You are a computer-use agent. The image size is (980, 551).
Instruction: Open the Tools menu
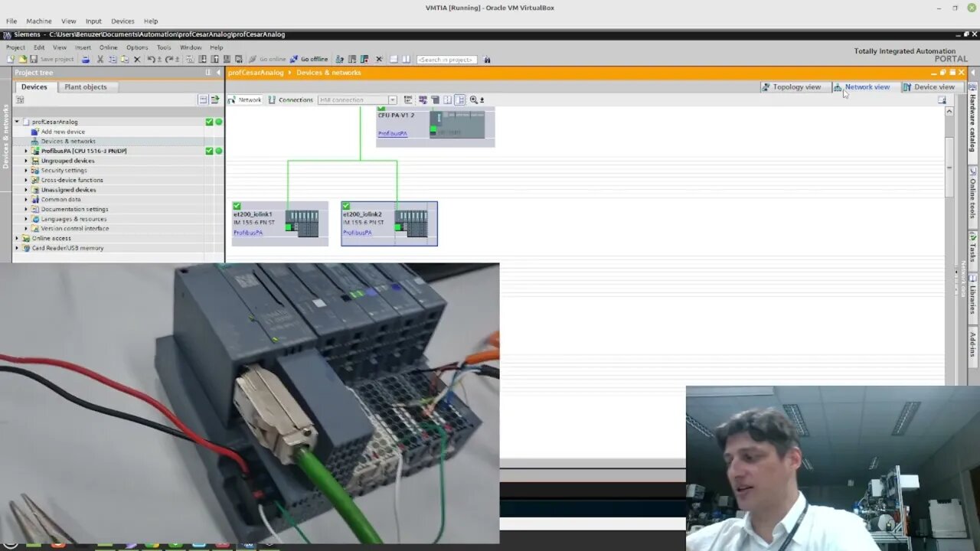point(164,47)
